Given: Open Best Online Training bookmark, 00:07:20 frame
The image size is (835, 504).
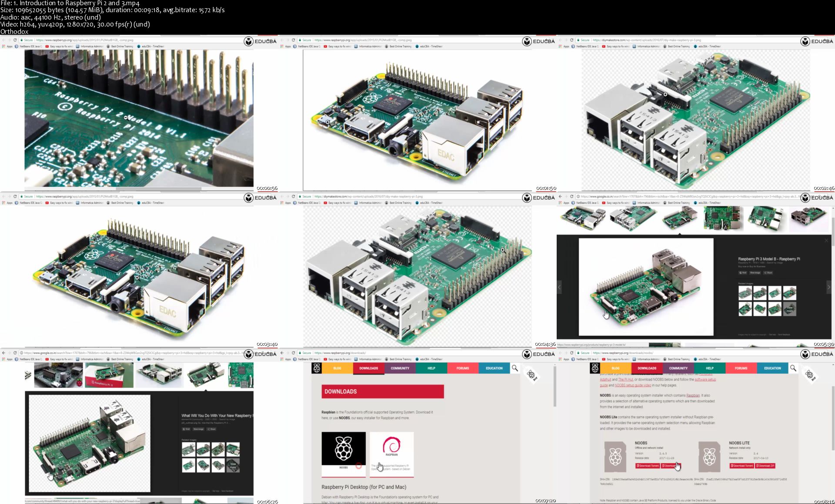Looking at the screenshot, I should click(398, 359).
